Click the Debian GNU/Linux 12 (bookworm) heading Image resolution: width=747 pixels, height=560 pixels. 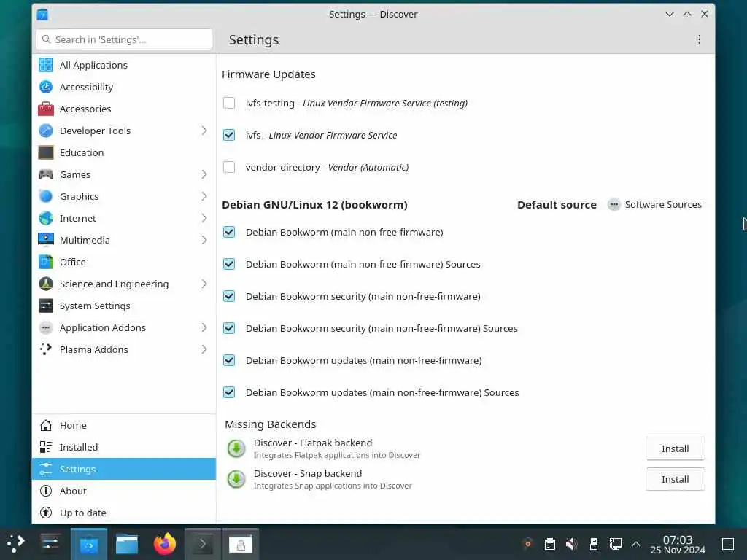pos(314,205)
